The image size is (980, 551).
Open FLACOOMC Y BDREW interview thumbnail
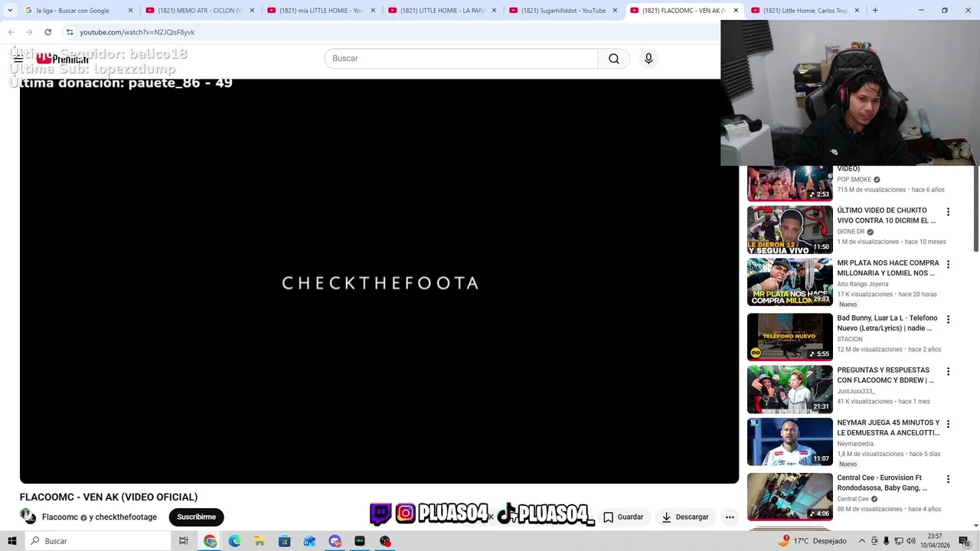(x=789, y=390)
